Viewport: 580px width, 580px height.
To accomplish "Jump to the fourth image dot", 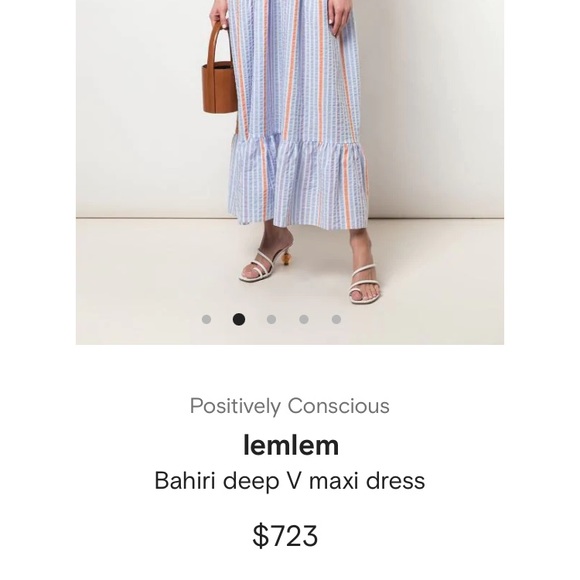I will tap(304, 319).
